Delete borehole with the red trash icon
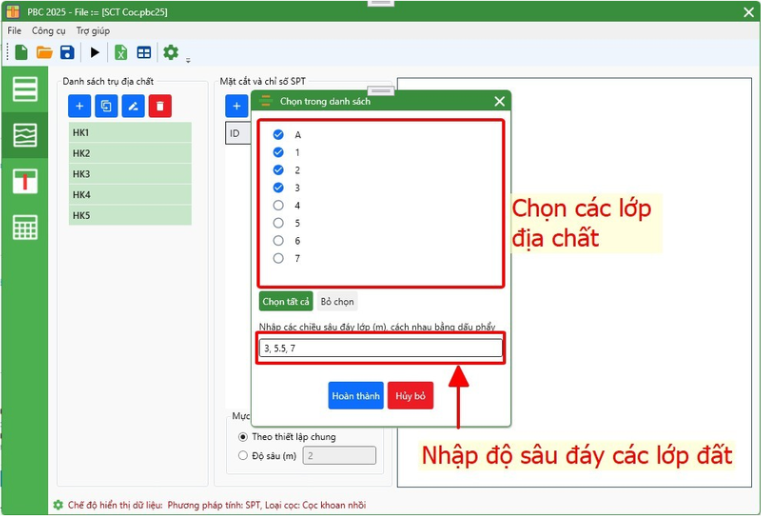The image size is (765, 516). point(160,106)
